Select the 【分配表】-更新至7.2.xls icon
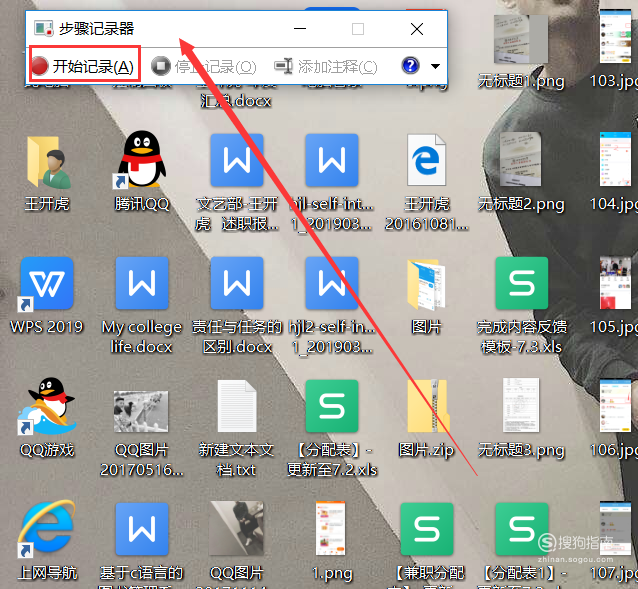Image resolution: width=638 pixels, height=589 pixels. coord(332,406)
